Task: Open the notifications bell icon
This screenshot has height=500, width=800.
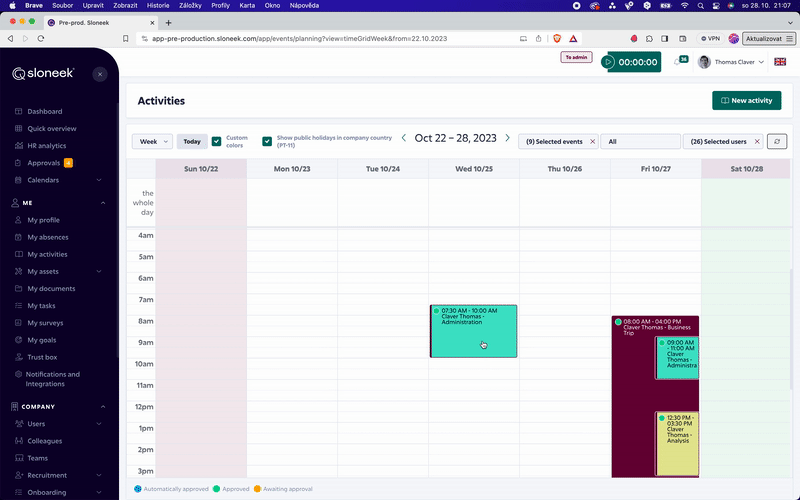Action: (x=677, y=62)
